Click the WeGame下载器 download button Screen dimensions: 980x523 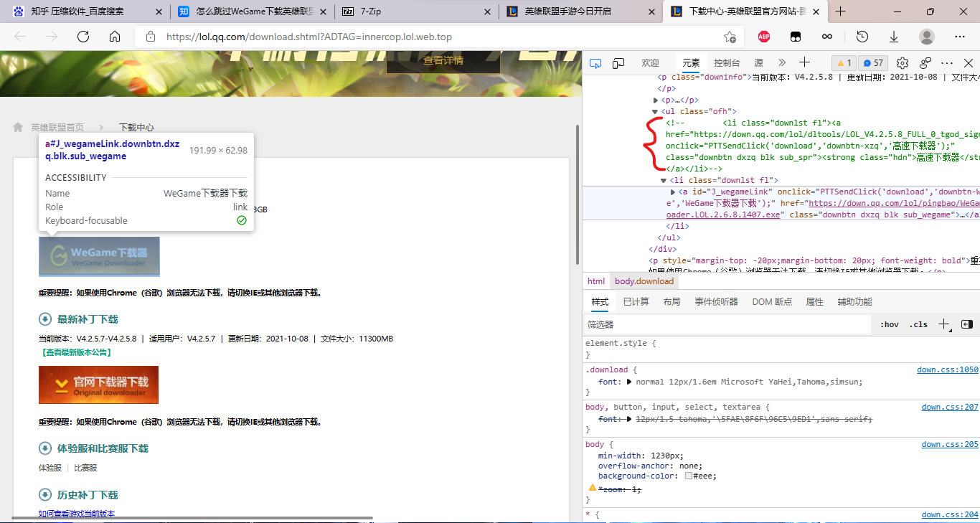click(x=99, y=257)
